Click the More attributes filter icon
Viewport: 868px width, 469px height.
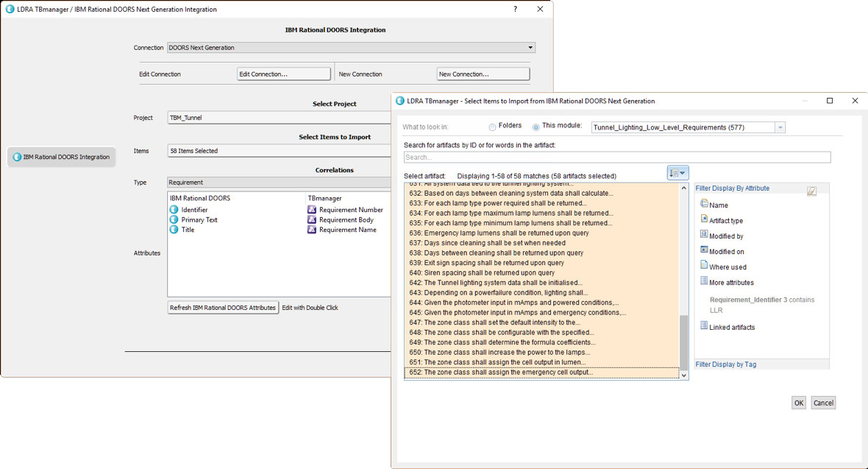coord(704,281)
